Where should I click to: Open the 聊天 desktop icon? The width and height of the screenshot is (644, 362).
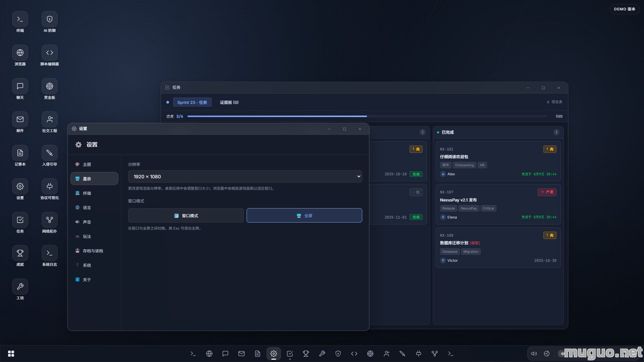point(20,89)
